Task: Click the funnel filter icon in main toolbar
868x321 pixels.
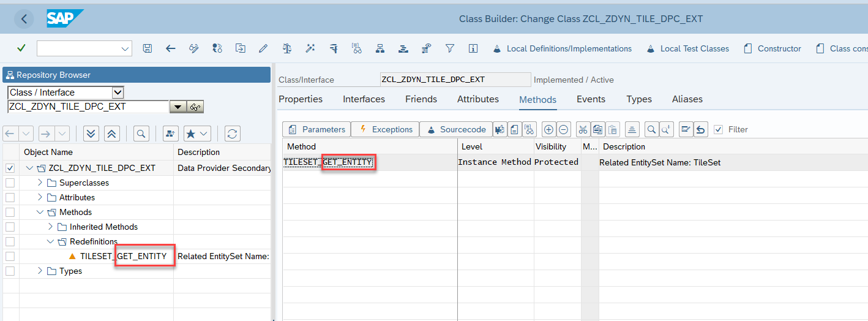Action: [450, 48]
